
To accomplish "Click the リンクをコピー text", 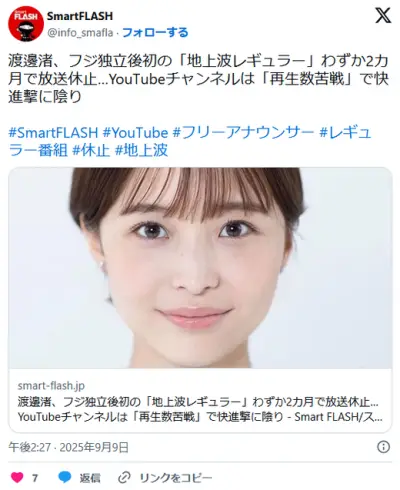I will [x=176, y=478].
